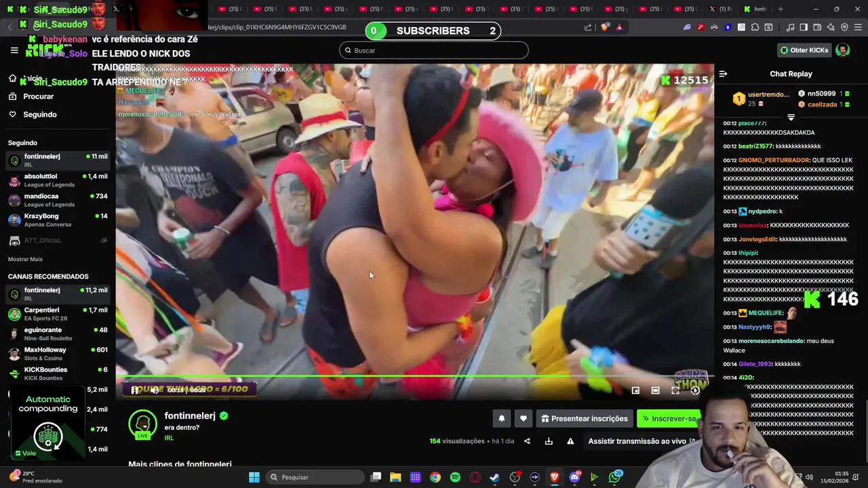Open Steam from the taskbar
The image size is (868, 488).
(x=495, y=477)
